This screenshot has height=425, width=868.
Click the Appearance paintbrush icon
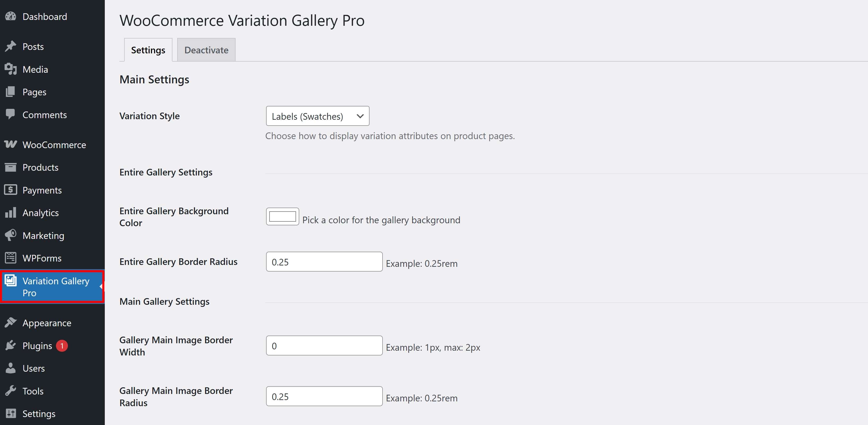[x=11, y=323]
